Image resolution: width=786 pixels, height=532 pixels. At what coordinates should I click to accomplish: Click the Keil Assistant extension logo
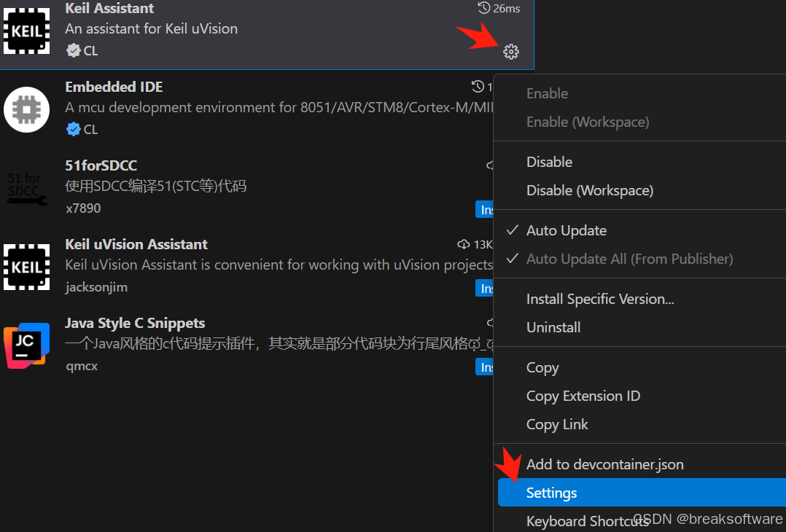pyautogui.click(x=26, y=31)
